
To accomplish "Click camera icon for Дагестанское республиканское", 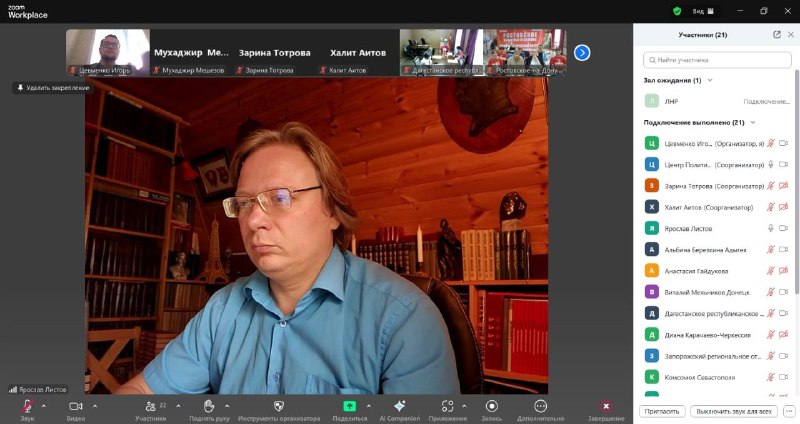I will click(784, 313).
